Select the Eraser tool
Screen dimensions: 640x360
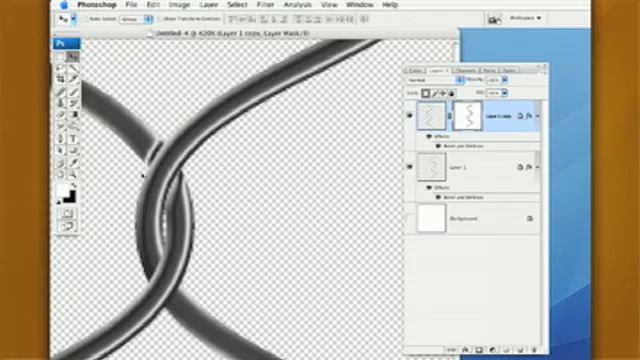pyautogui.click(x=61, y=115)
